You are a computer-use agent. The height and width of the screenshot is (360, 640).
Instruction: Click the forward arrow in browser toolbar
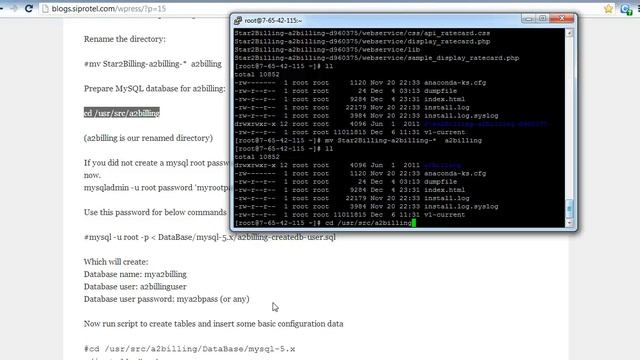[14, 8]
